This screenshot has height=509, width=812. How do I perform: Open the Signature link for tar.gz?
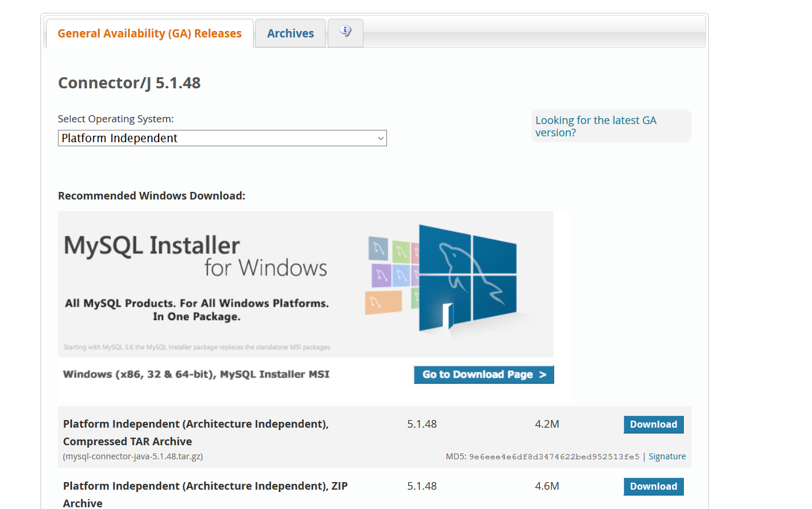tap(667, 456)
